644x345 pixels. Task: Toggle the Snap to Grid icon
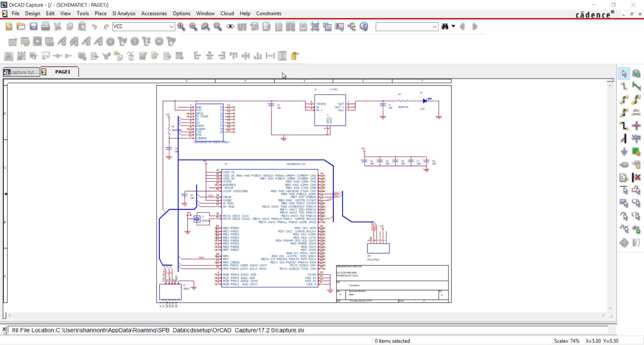click(315, 26)
